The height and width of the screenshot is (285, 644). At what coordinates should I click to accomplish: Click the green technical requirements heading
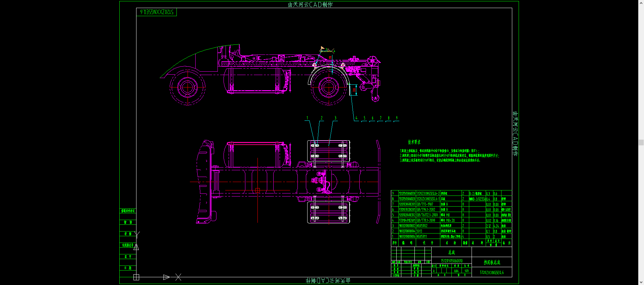pos(414,142)
